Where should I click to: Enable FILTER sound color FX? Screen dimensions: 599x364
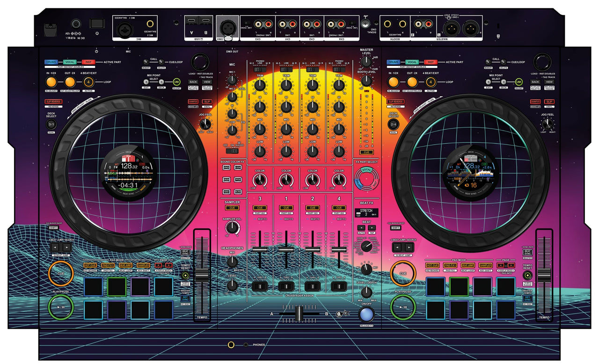(238, 191)
